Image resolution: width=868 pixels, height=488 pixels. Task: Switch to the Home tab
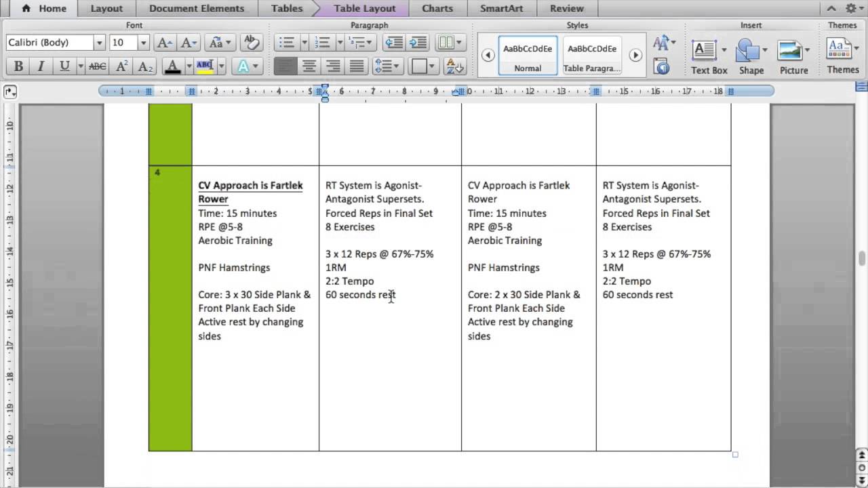(x=45, y=9)
